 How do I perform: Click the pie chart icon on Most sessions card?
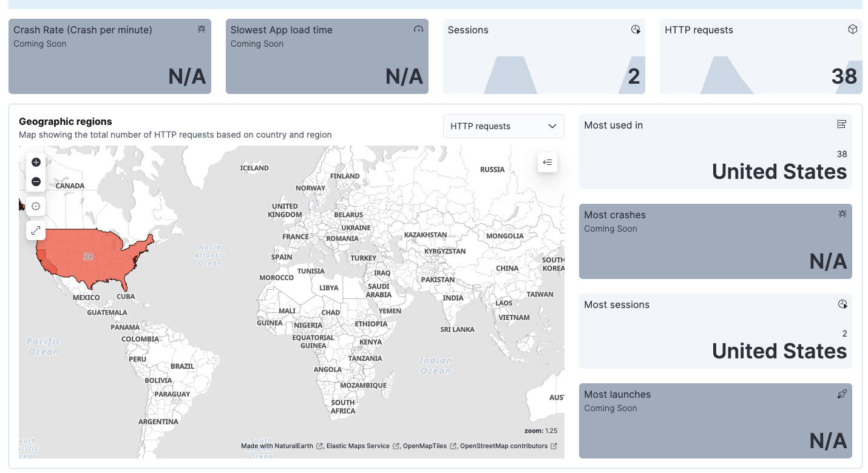843,304
